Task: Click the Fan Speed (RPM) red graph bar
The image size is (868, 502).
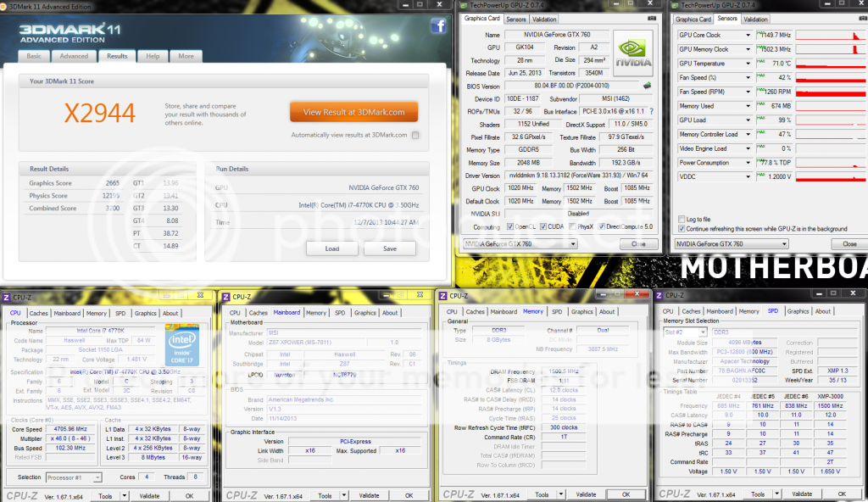Action: (x=832, y=92)
